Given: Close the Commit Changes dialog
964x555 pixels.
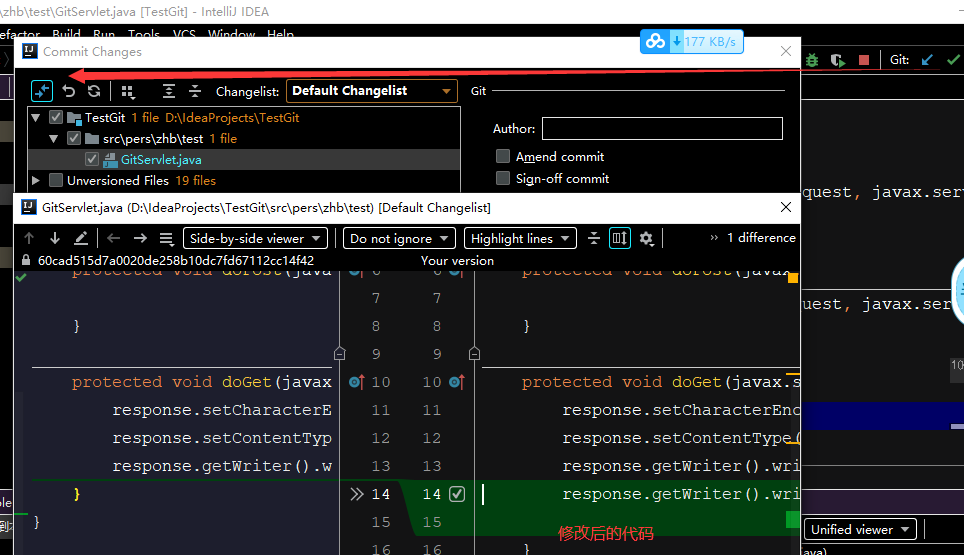Looking at the screenshot, I should click(x=786, y=51).
